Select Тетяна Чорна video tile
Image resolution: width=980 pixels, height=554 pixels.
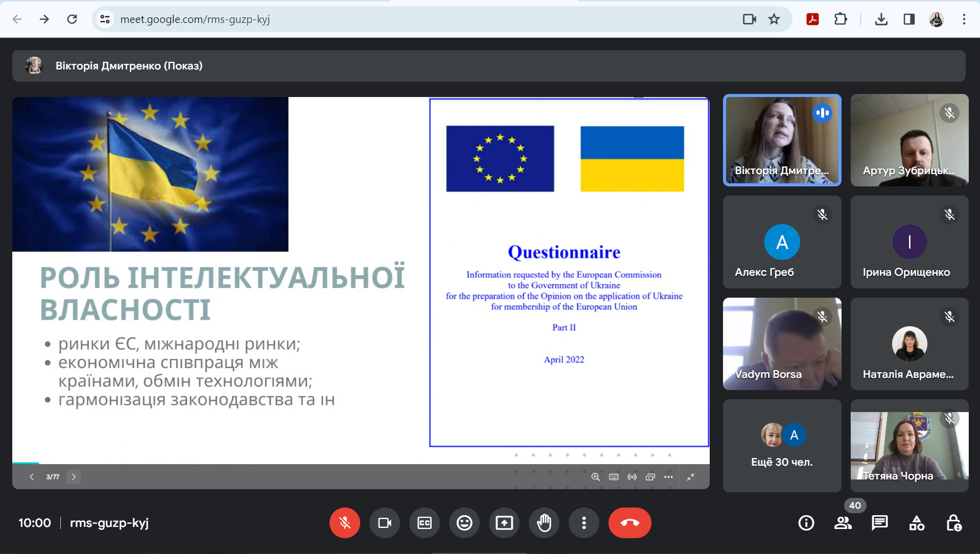(909, 446)
